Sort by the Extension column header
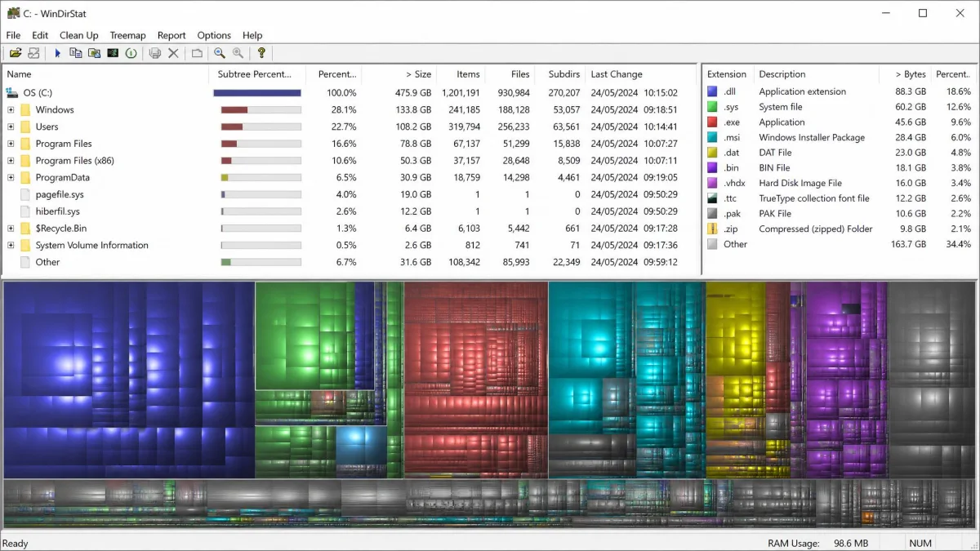This screenshot has width=980, height=551. click(x=728, y=74)
